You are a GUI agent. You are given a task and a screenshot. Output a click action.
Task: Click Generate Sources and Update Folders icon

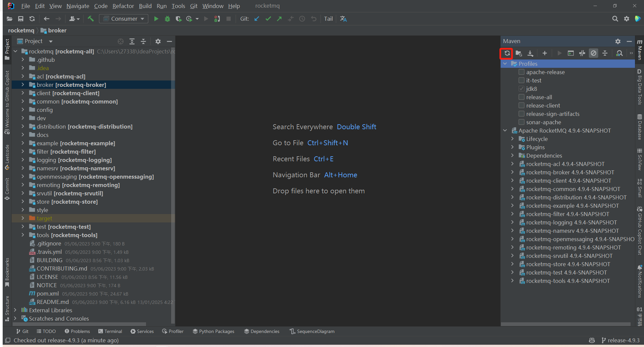pos(519,53)
